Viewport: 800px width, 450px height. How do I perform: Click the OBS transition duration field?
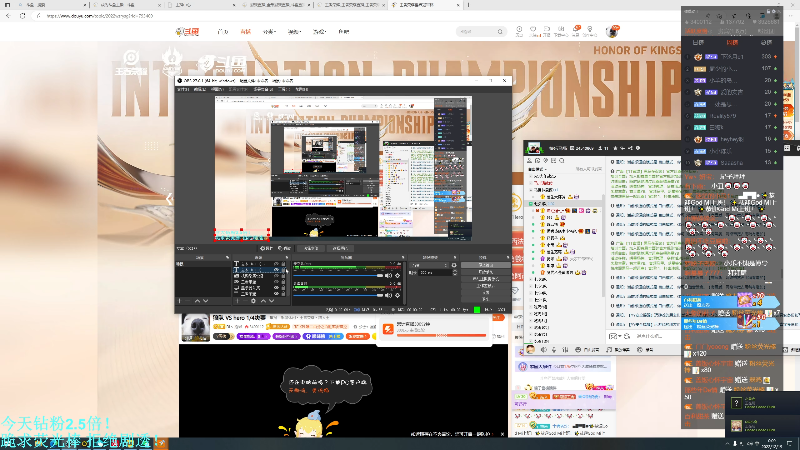click(x=435, y=272)
